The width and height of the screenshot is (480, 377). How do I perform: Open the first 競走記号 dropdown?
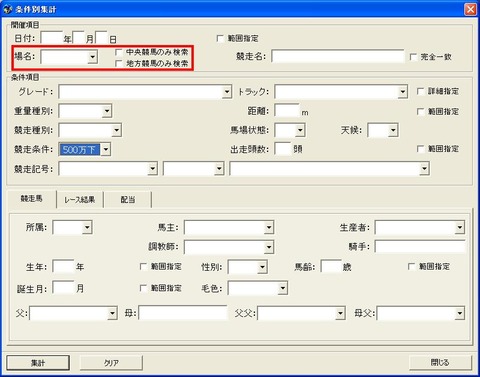click(153, 169)
